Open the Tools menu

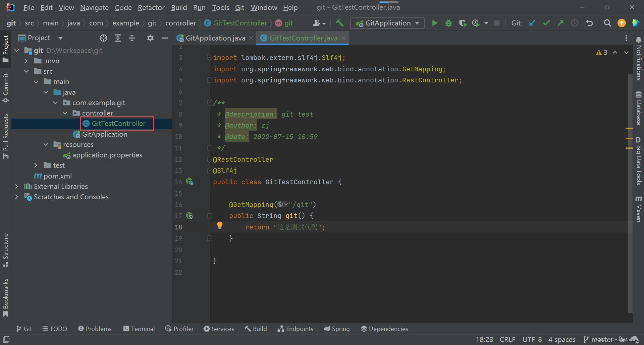[x=221, y=7]
